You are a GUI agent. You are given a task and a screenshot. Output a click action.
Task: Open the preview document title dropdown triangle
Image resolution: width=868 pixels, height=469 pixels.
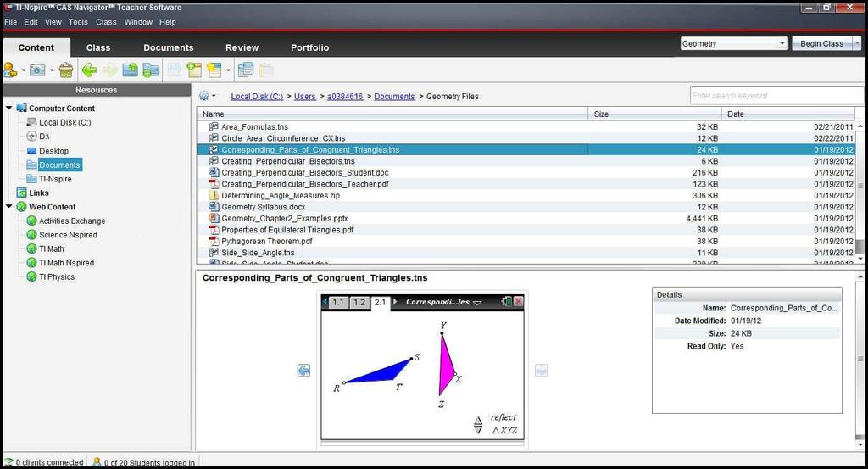pyautogui.click(x=477, y=302)
